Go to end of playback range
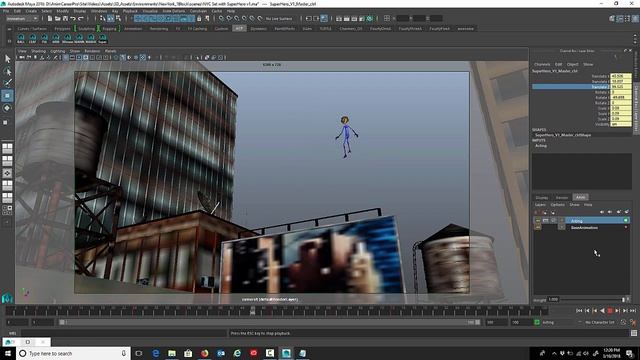 (633, 311)
